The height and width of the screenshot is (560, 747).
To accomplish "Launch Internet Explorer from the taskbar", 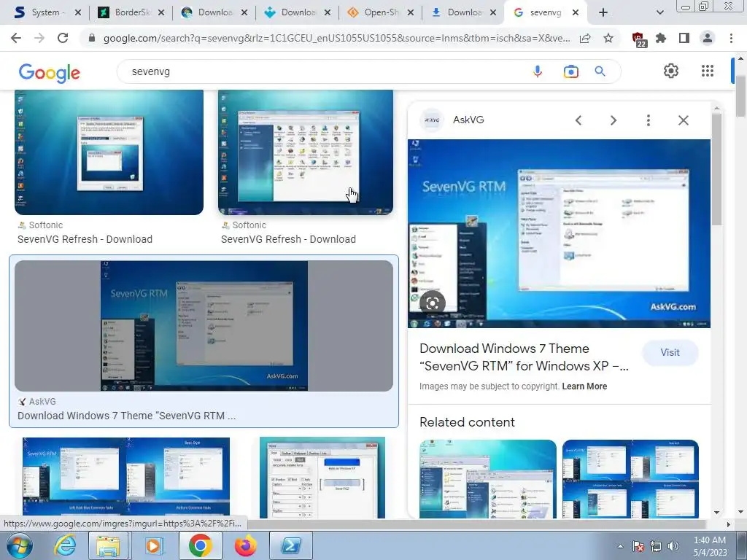I will (64, 545).
